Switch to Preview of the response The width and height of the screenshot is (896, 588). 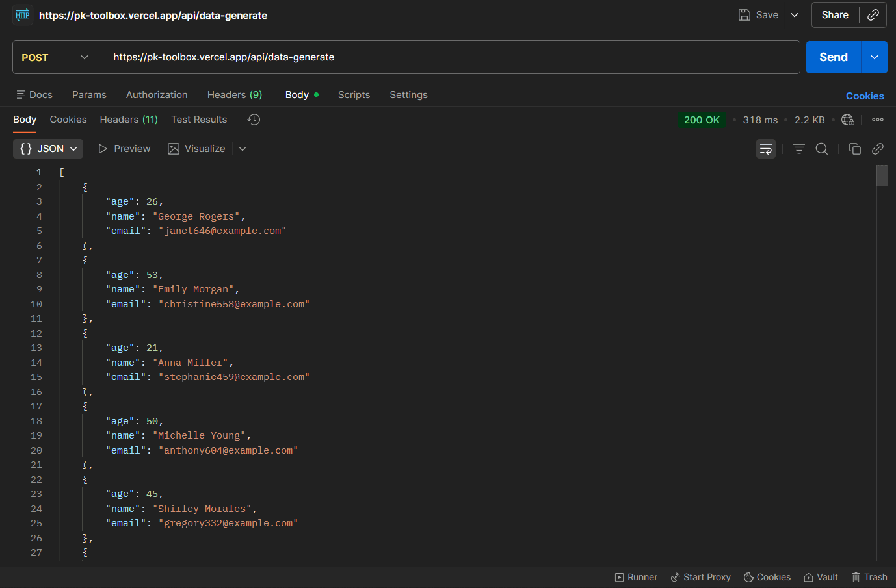tap(124, 149)
